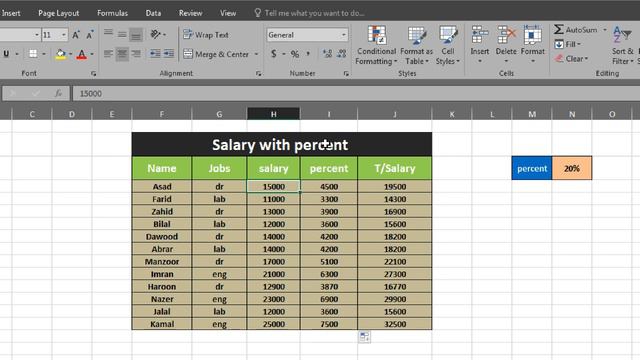This screenshot has width=640, height=360.
Task: Open the Format cells menu
Action: [533, 44]
